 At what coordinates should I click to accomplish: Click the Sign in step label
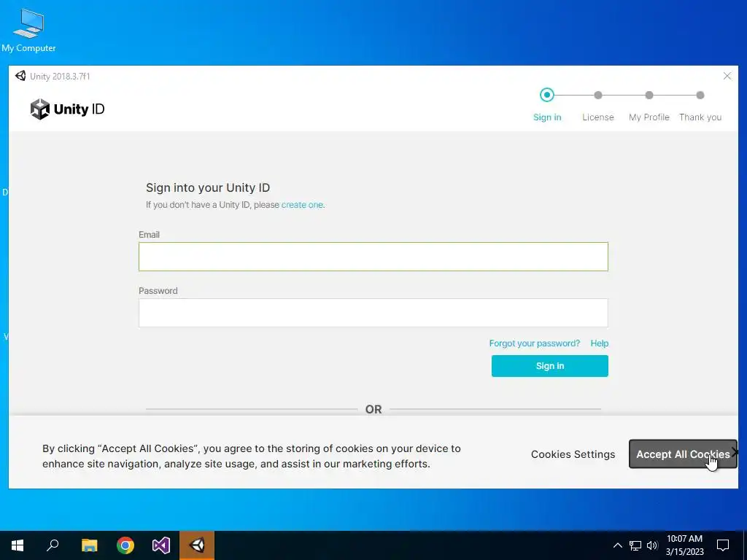[x=547, y=117]
